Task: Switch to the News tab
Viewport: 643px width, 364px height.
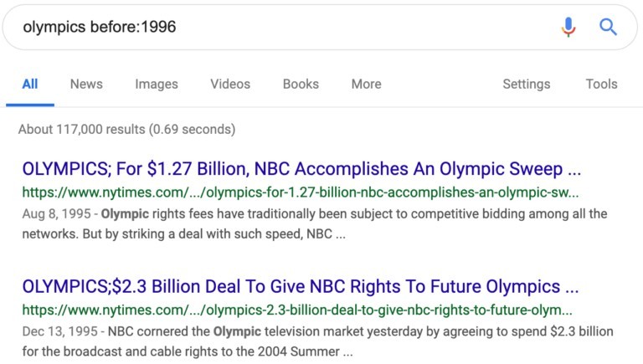Action: click(86, 84)
